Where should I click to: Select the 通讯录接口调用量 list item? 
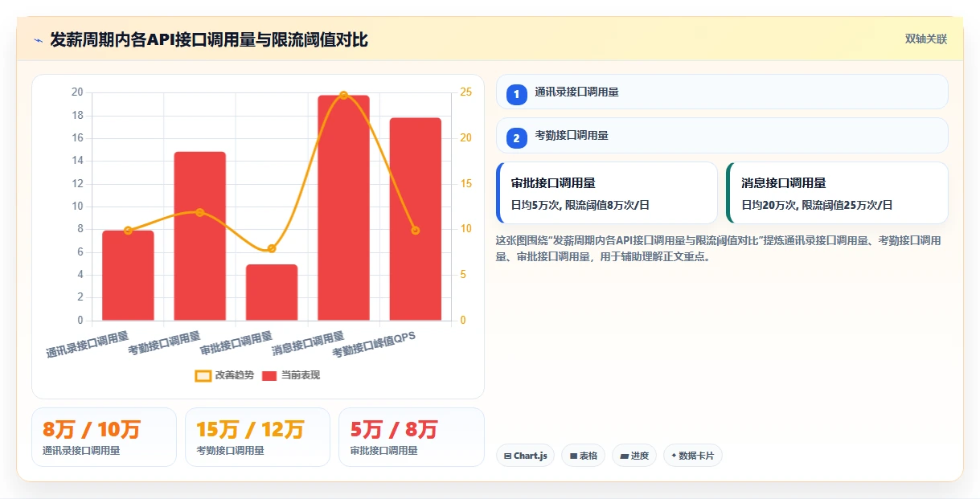click(x=722, y=92)
